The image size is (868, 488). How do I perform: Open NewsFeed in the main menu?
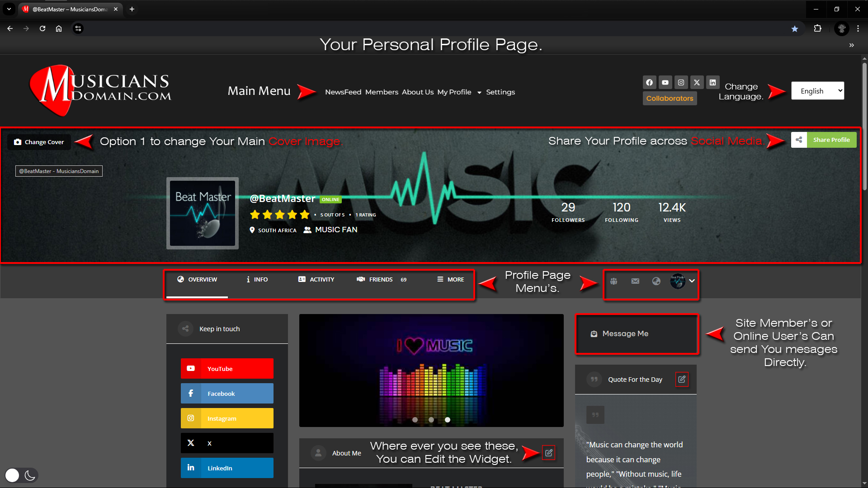coord(343,92)
